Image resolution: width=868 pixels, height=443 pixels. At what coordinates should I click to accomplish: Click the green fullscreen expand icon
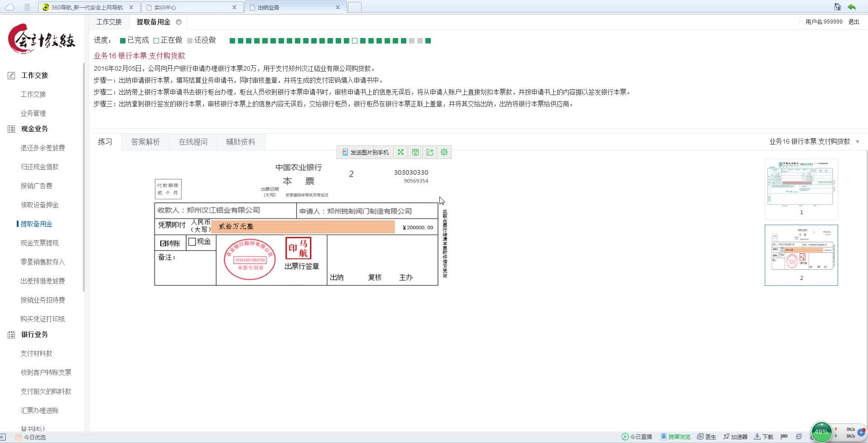point(400,152)
